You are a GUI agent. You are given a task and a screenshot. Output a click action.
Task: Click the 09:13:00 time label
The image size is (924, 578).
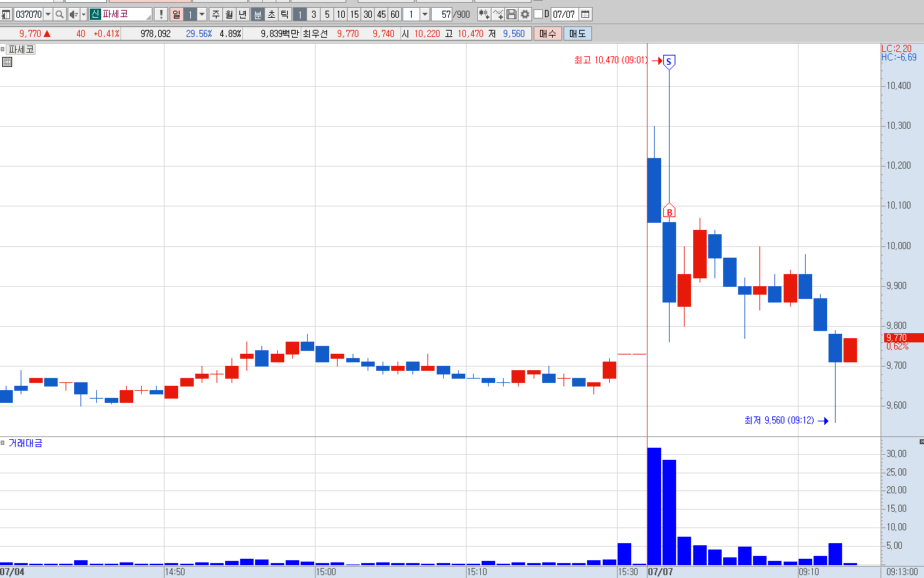pos(903,572)
